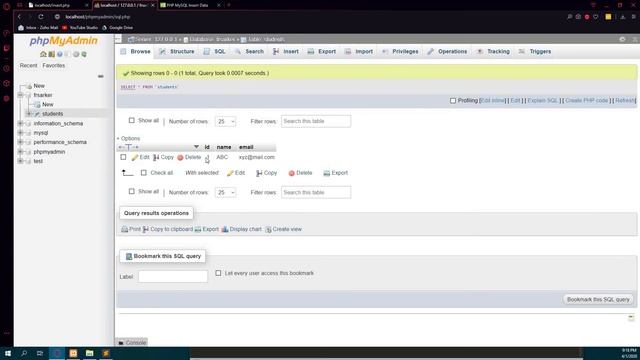
Task: Open the Operations tab
Action: point(447,51)
